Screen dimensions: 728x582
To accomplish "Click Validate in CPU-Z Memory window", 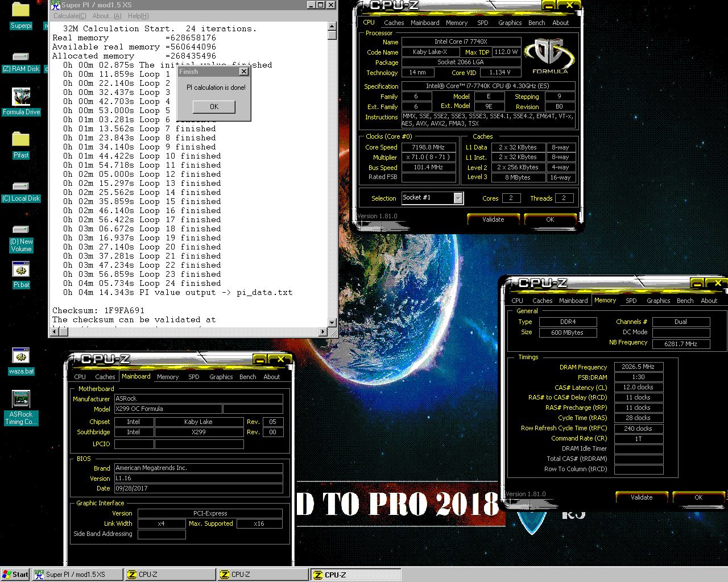I will [x=642, y=497].
